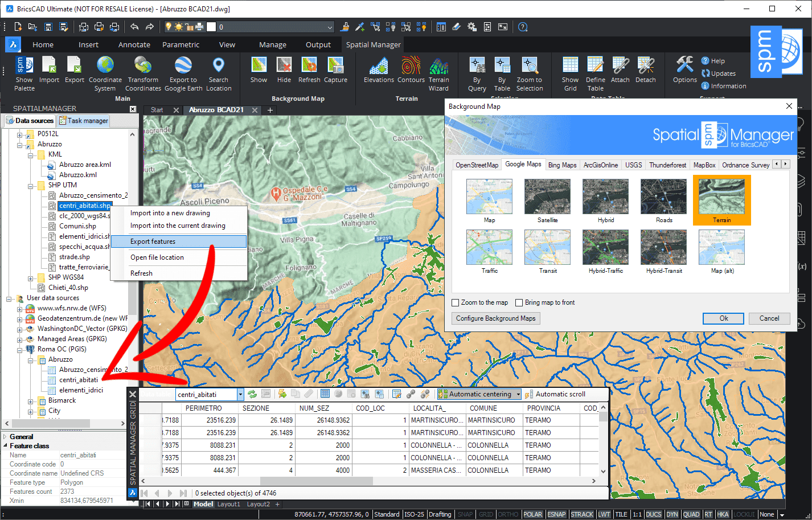Enable Bring map to front checkbox

pos(519,302)
